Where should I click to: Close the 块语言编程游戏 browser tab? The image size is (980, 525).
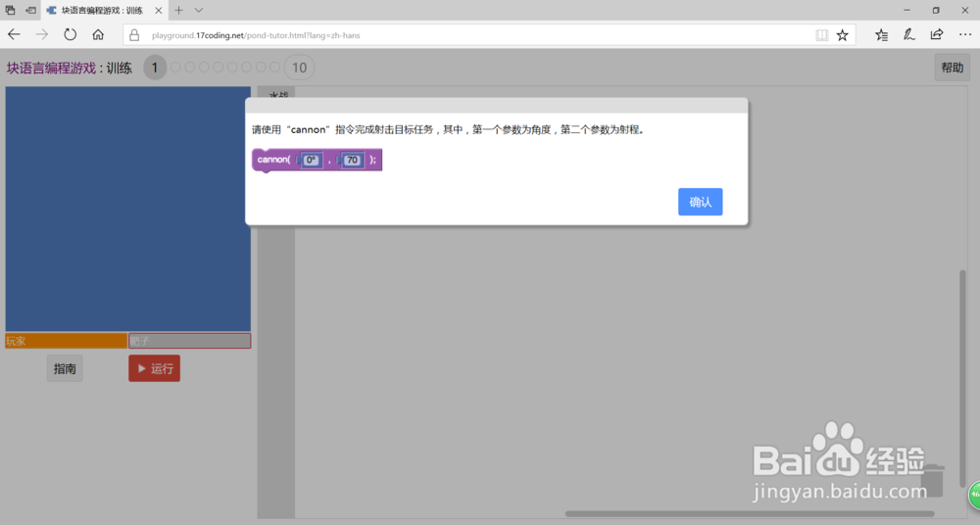158,10
